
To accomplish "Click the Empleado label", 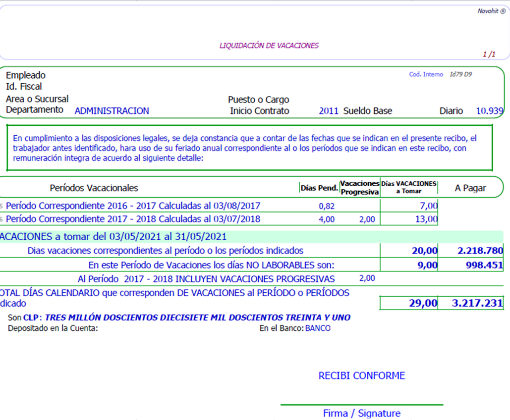I will point(26,75).
